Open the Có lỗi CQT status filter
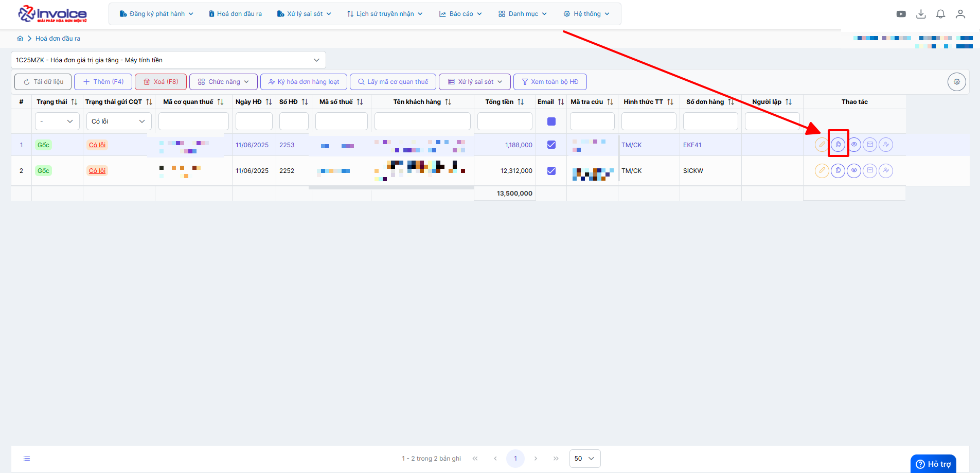This screenshot has width=980, height=473. click(x=119, y=121)
